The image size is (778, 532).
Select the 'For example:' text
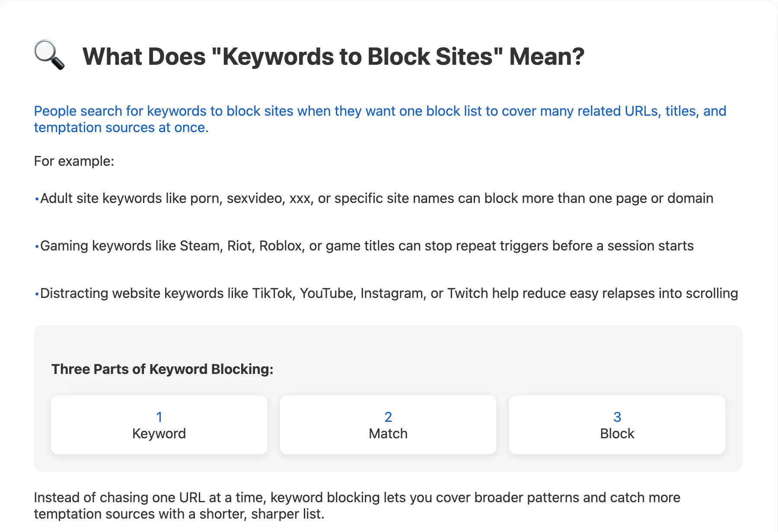click(x=74, y=161)
